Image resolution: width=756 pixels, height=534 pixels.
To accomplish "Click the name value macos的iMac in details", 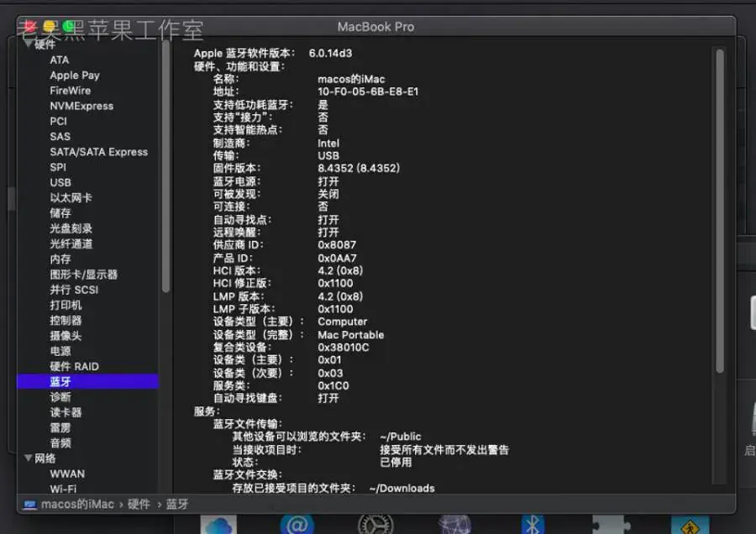I will click(x=351, y=79).
